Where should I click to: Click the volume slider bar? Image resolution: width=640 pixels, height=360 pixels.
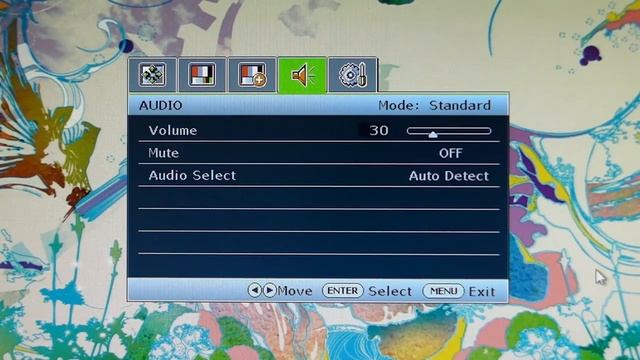(x=449, y=131)
